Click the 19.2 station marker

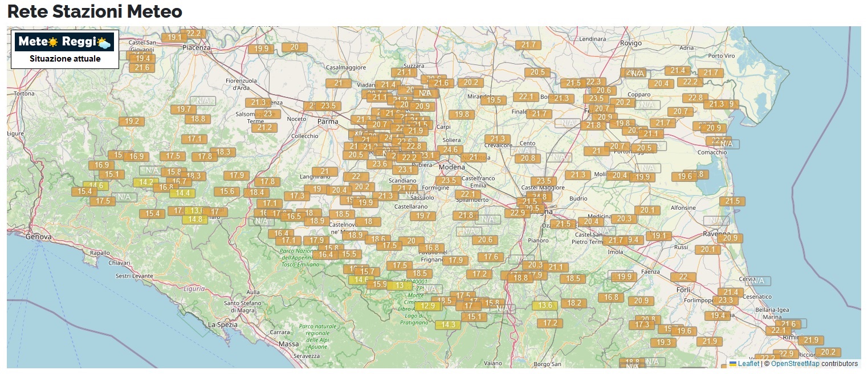(x=132, y=121)
